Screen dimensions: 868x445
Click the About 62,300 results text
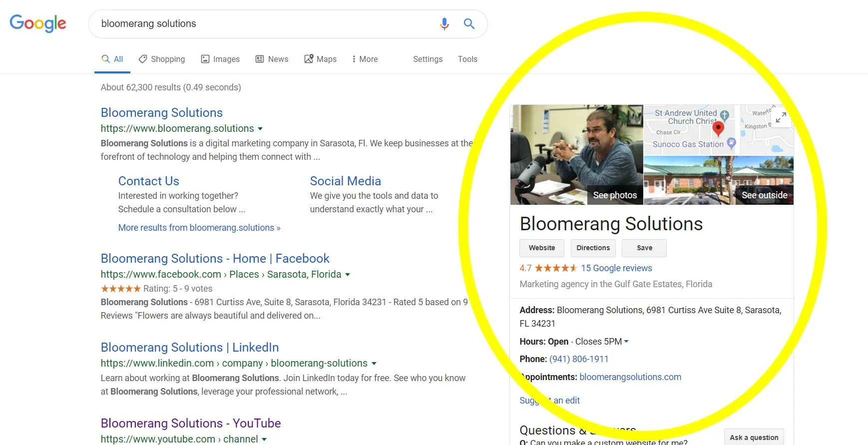tap(171, 87)
